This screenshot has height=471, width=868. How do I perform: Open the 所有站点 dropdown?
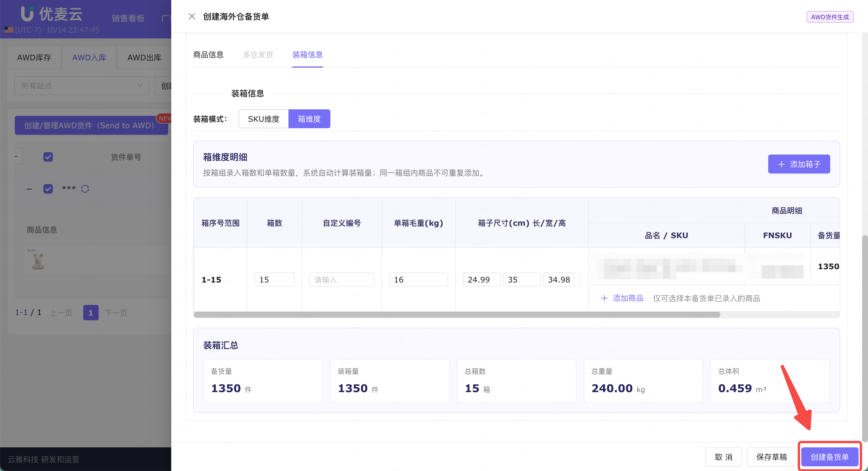(x=81, y=86)
